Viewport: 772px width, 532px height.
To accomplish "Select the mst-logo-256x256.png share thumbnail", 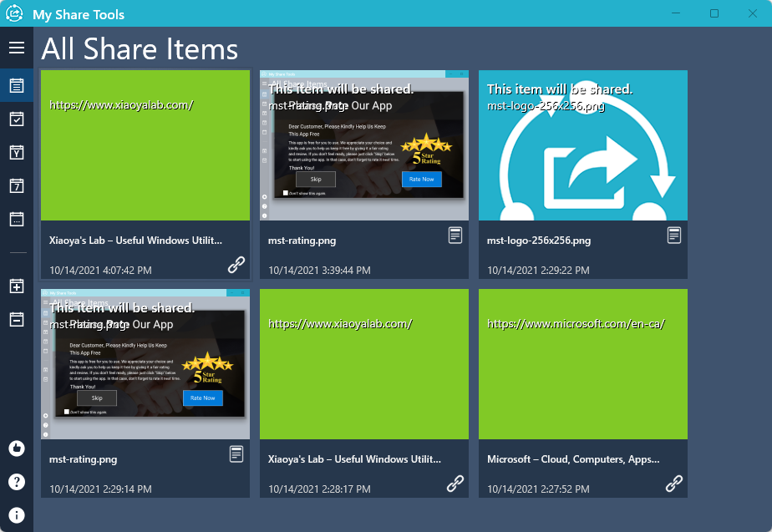I will point(583,145).
